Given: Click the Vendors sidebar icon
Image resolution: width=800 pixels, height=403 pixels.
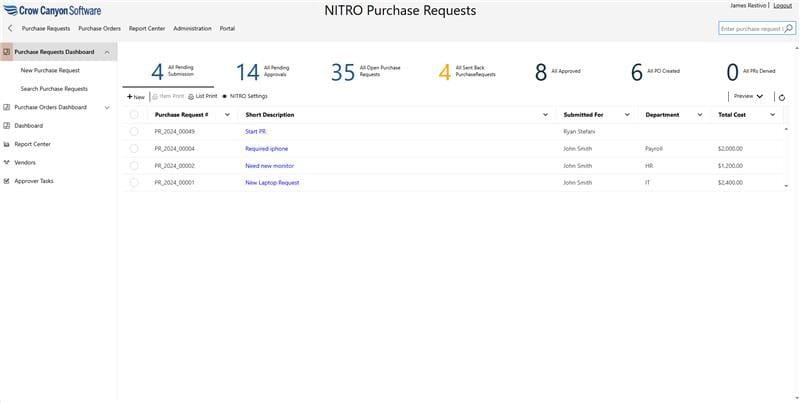Looking at the screenshot, I should click(7, 163).
